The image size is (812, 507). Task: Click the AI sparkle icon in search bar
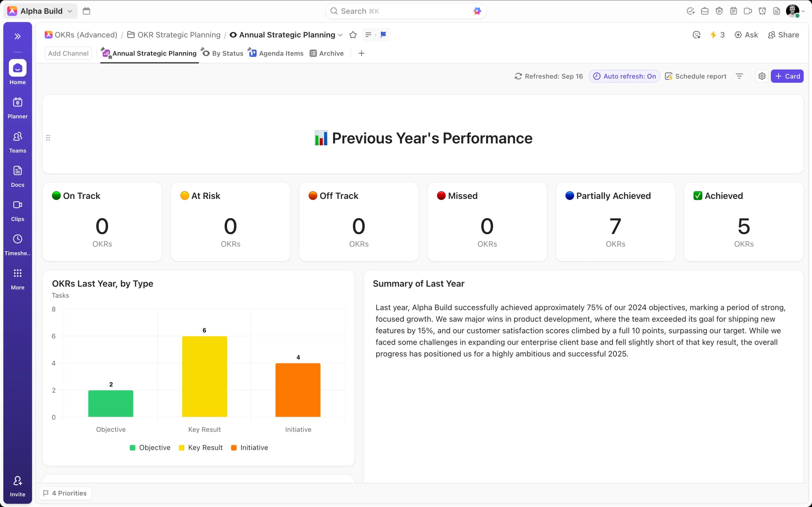click(x=477, y=11)
